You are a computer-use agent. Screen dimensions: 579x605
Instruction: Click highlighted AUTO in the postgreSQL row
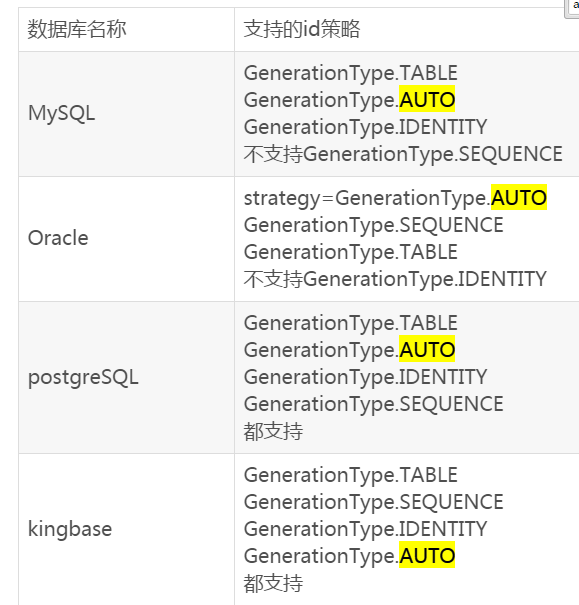coord(427,350)
